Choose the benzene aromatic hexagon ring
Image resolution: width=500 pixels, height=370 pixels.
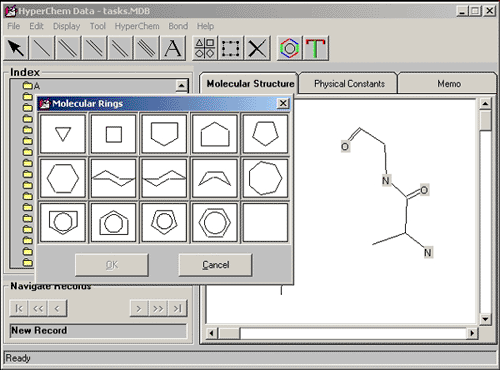pos(215,223)
